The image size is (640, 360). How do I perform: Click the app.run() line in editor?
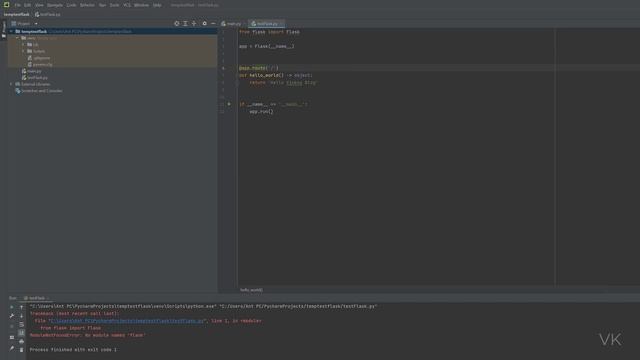(261, 111)
